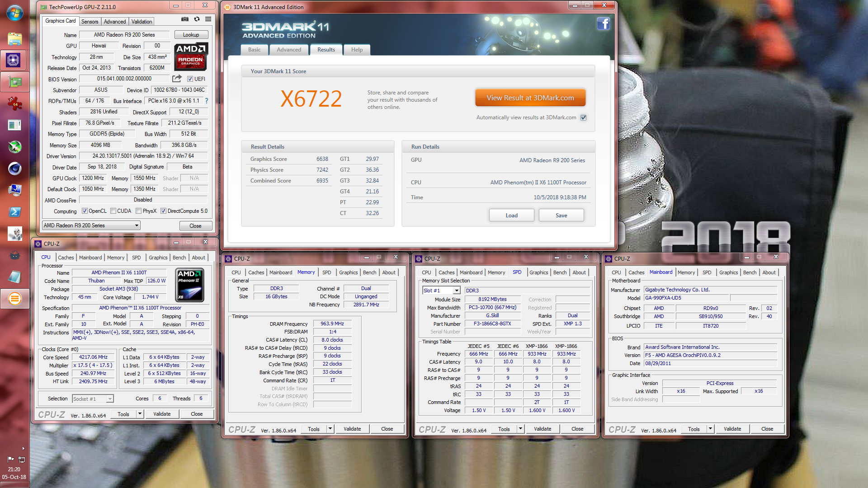The width and height of the screenshot is (868, 488).
Task: Open the Cinema 4D sphere taskbar icon
Action: click(14, 169)
